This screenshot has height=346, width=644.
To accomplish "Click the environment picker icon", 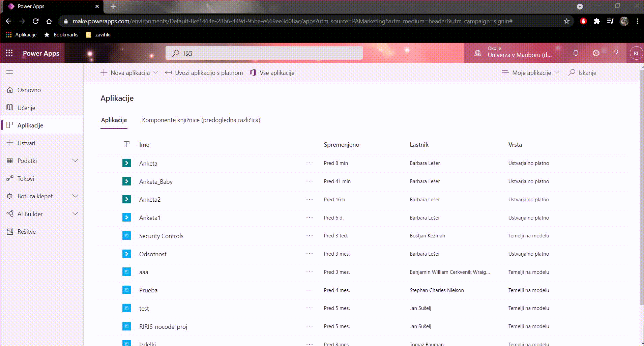I will [478, 53].
